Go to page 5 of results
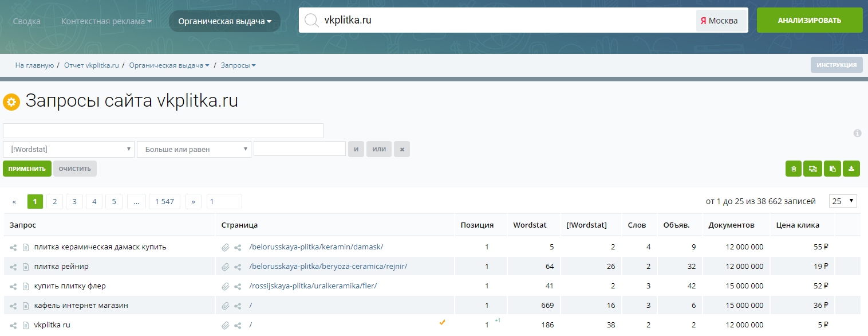This screenshot has width=868, height=336. 114,201
